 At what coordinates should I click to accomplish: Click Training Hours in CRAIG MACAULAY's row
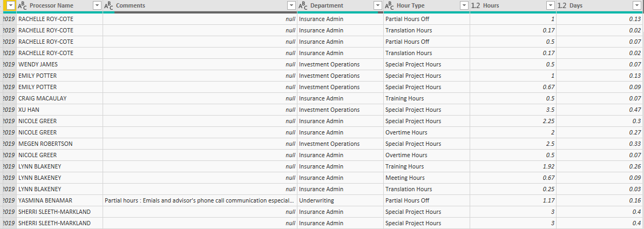426,99
